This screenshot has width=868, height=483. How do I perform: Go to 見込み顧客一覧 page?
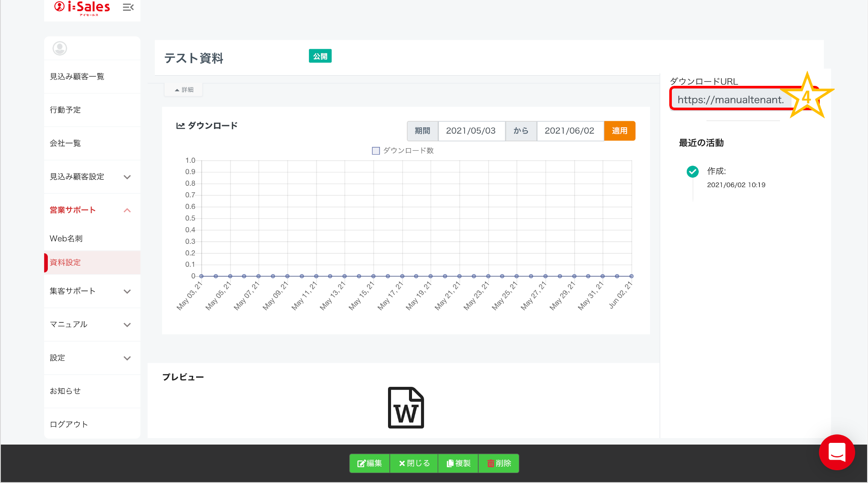pos(77,76)
